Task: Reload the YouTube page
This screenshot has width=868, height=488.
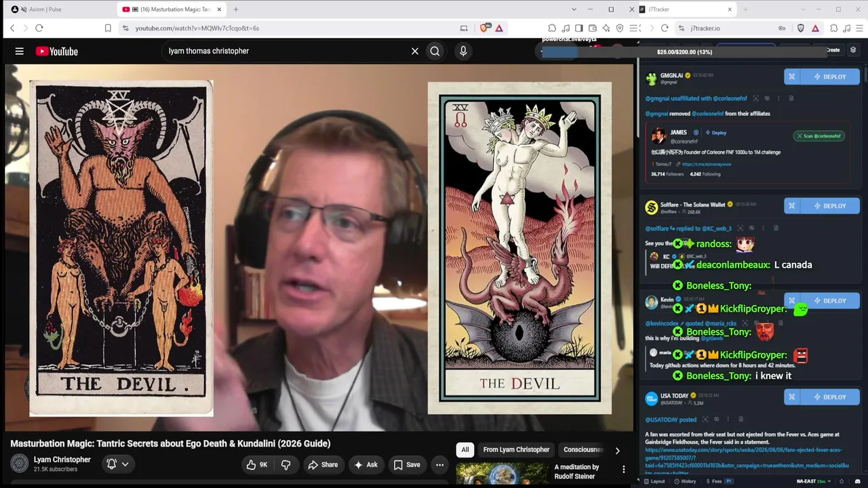Action: (39, 28)
